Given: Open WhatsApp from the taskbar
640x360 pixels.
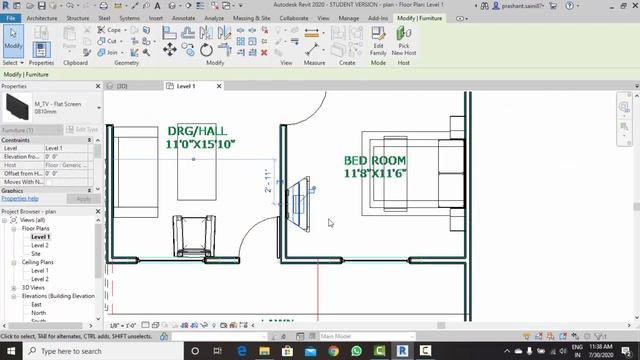Looking at the screenshot, I should click(x=356, y=351).
